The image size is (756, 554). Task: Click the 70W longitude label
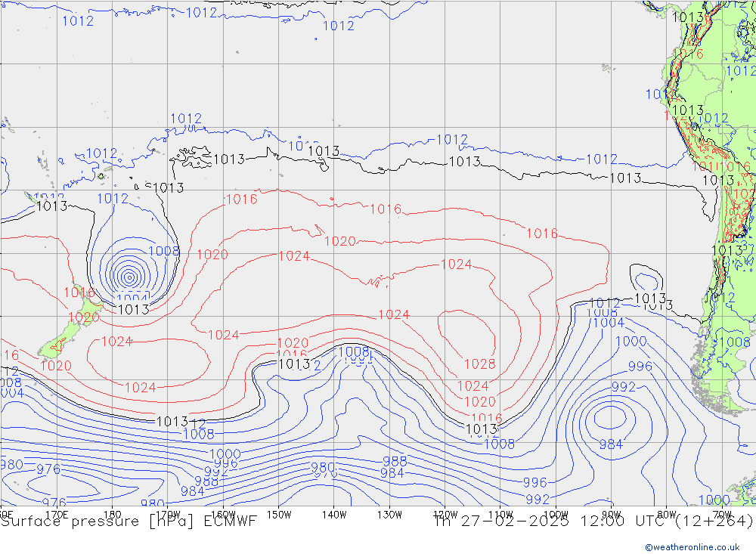click(722, 515)
